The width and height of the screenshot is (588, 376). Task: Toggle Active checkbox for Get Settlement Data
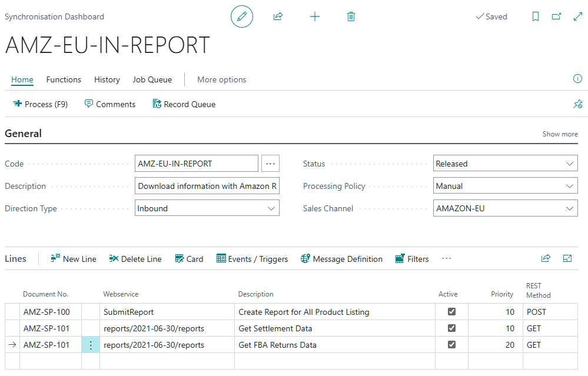tap(451, 328)
